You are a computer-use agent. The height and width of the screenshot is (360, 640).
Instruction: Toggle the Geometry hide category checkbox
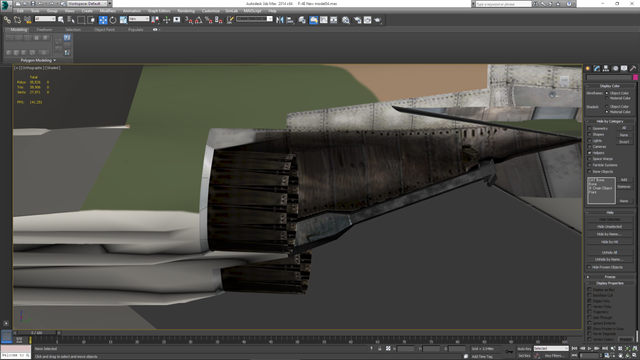pos(589,128)
